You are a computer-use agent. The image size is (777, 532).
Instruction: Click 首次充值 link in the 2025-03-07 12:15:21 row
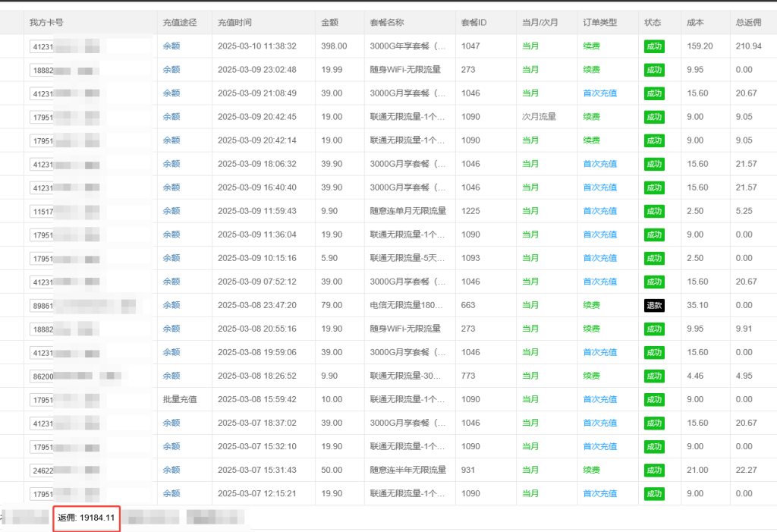[600, 494]
